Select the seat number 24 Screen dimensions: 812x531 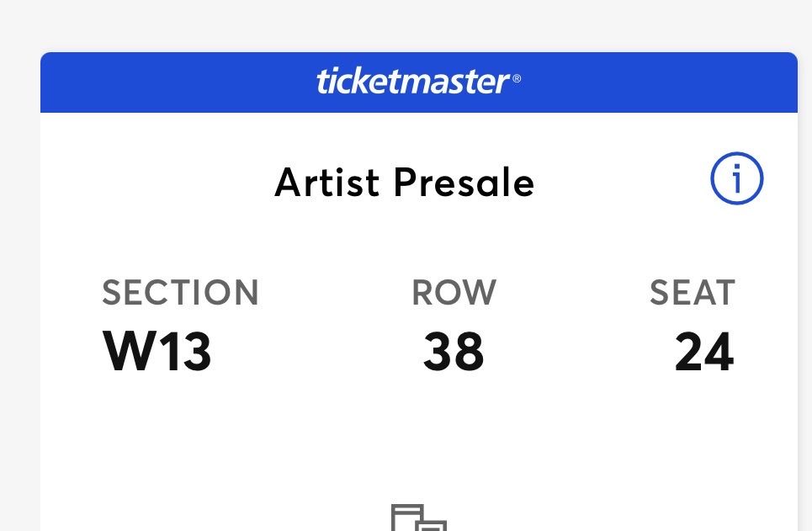(704, 351)
